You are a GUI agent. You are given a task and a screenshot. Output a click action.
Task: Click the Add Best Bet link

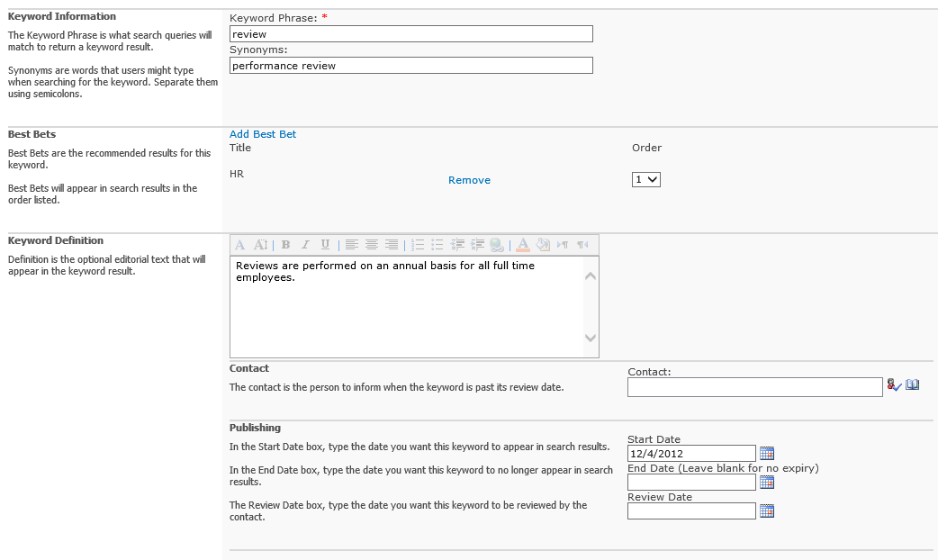(263, 134)
